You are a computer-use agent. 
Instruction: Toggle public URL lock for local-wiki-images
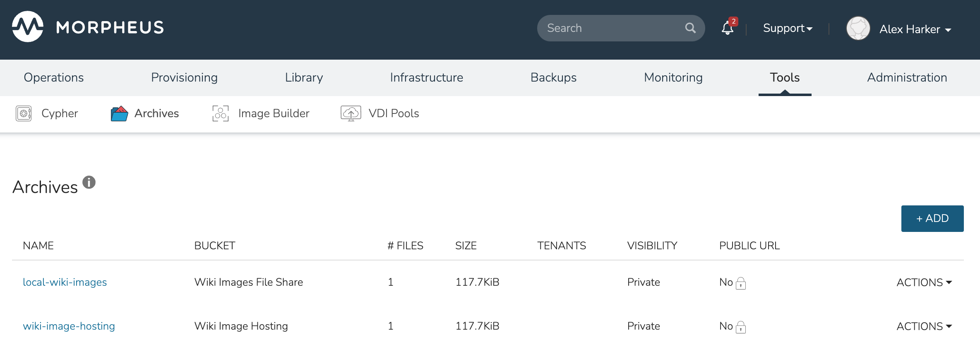(741, 283)
